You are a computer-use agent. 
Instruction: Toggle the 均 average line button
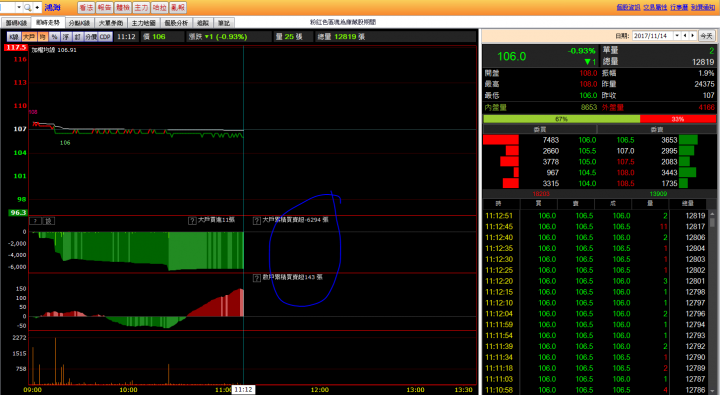[x=43, y=37]
